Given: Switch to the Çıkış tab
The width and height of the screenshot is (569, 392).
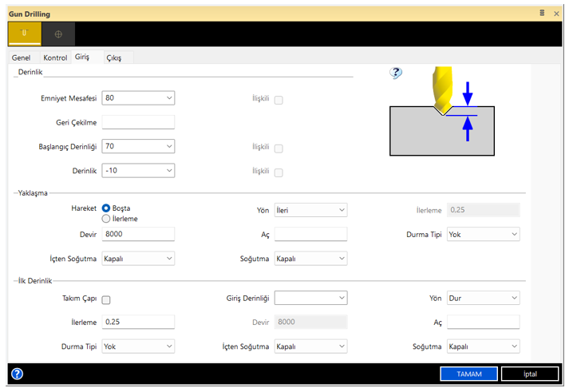Looking at the screenshot, I should pyautogui.click(x=114, y=58).
